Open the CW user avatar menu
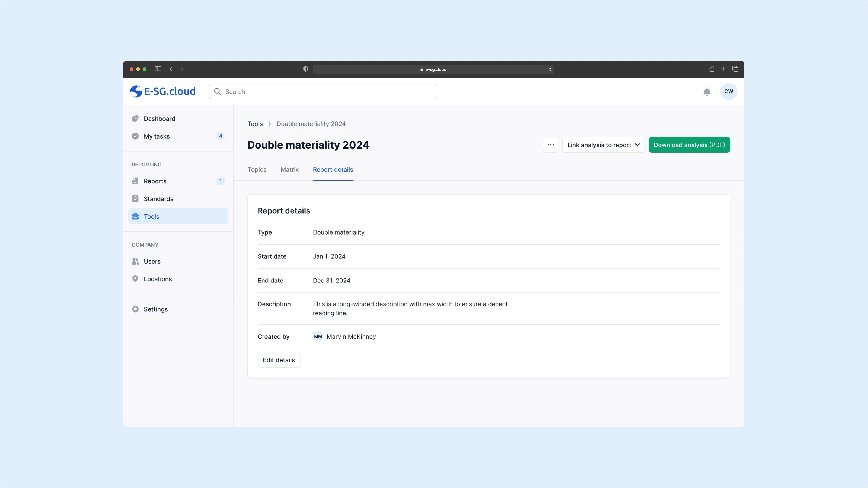 click(x=728, y=91)
